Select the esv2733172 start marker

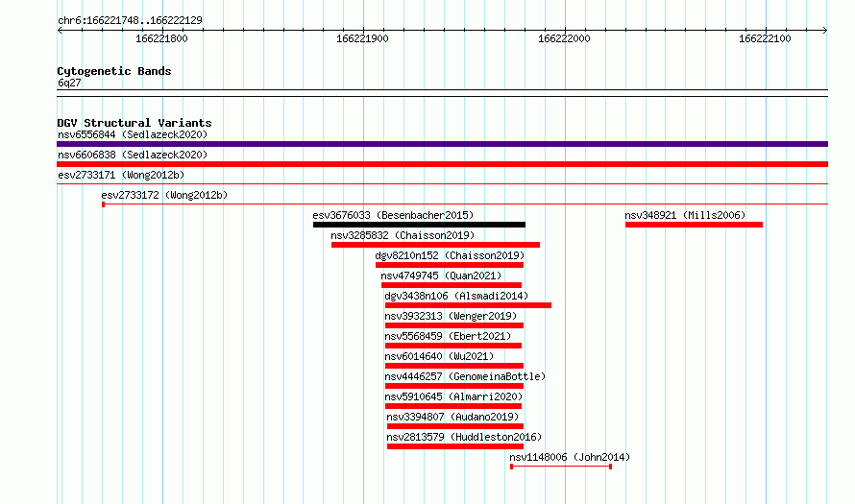coord(103,204)
